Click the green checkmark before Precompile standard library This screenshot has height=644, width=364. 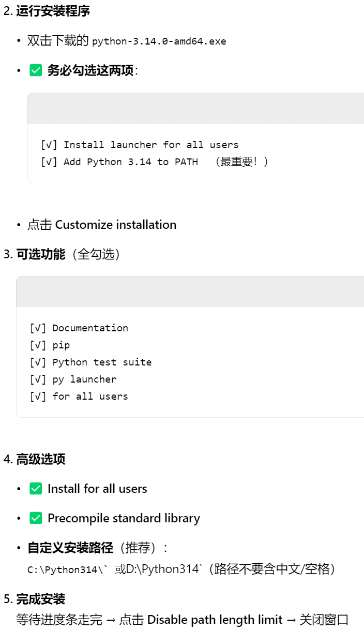(x=36, y=518)
